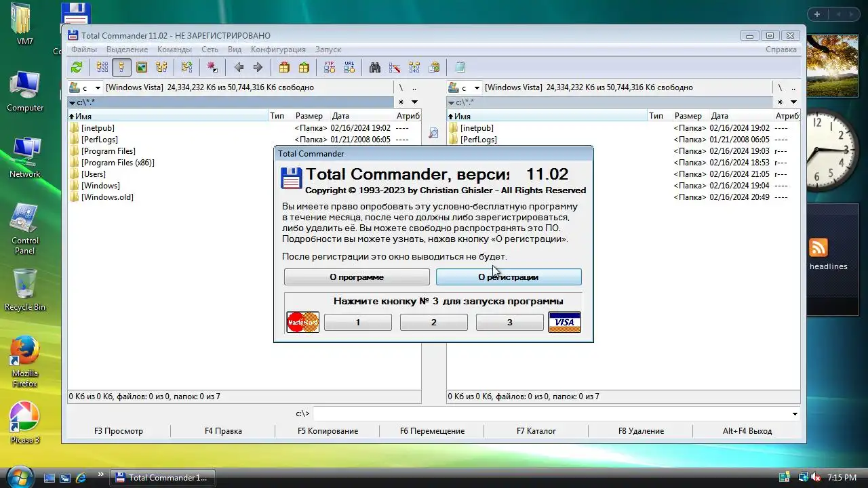Open the Справка menu
Screen dimensions: 868x488
click(781, 49)
